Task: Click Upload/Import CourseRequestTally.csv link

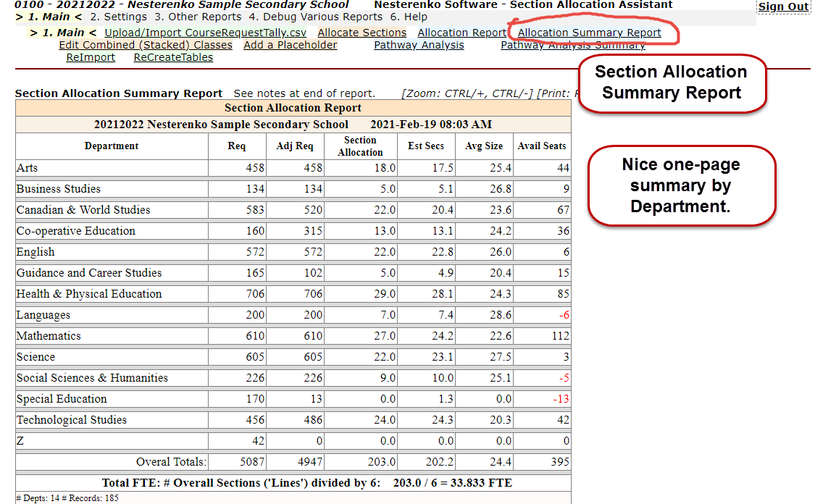Action: [205, 33]
